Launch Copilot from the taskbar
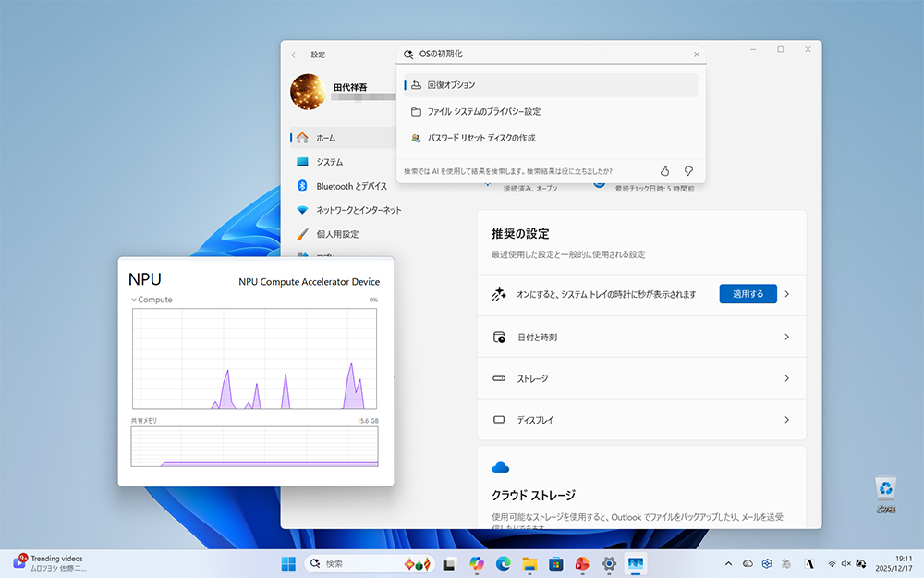 tap(476, 564)
